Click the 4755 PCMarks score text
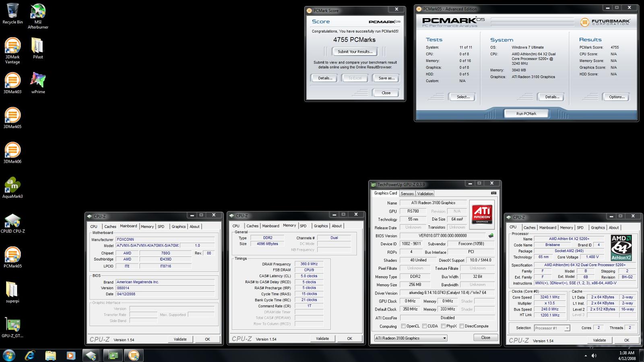Image resolution: width=644 pixels, height=362 pixels. [354, 39]
